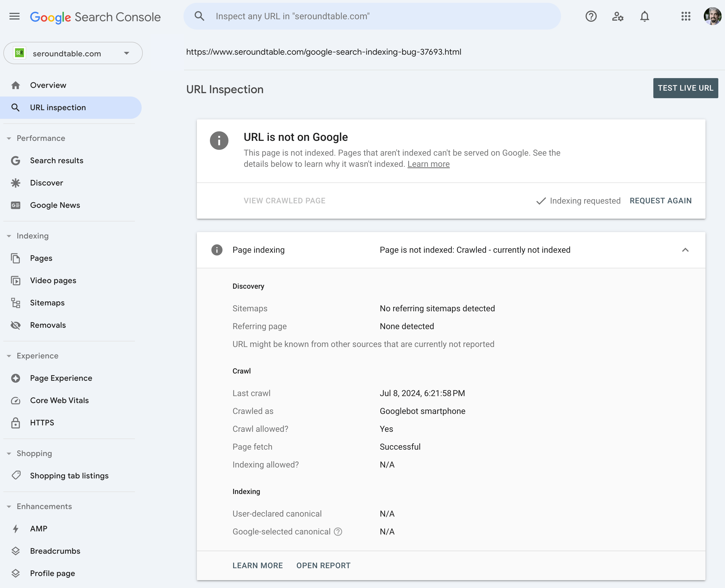Screen dimensions: 725x588
Task: Click the seroundtable.com property favicon
Action: [x=20, y=53]
